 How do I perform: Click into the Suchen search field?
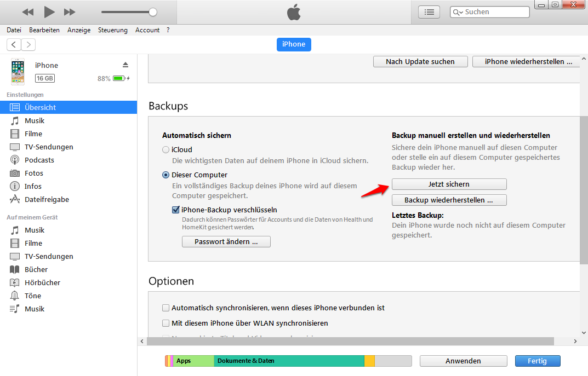click(490, 12)
